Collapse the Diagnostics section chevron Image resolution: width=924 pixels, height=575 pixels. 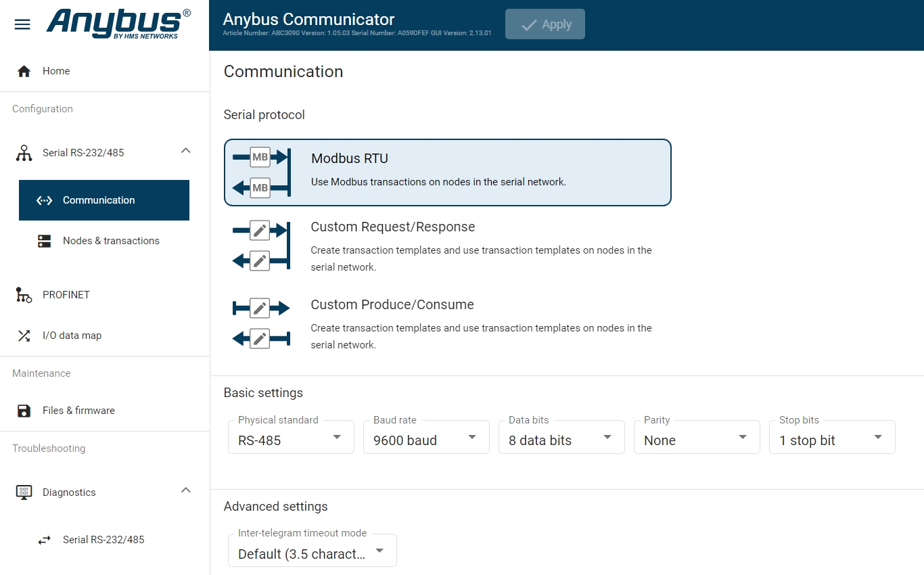pyautogui.click(x=186, y=490)
